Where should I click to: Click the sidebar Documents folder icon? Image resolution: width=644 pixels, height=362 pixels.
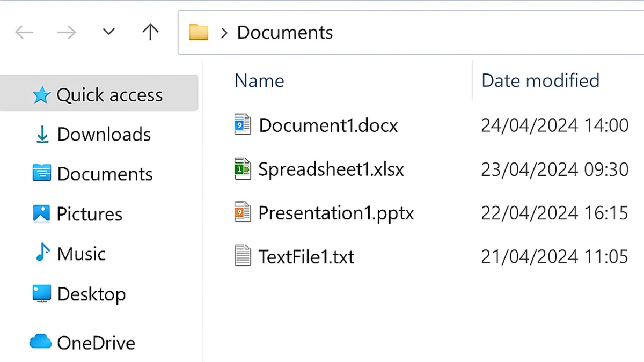coord(41,174)
